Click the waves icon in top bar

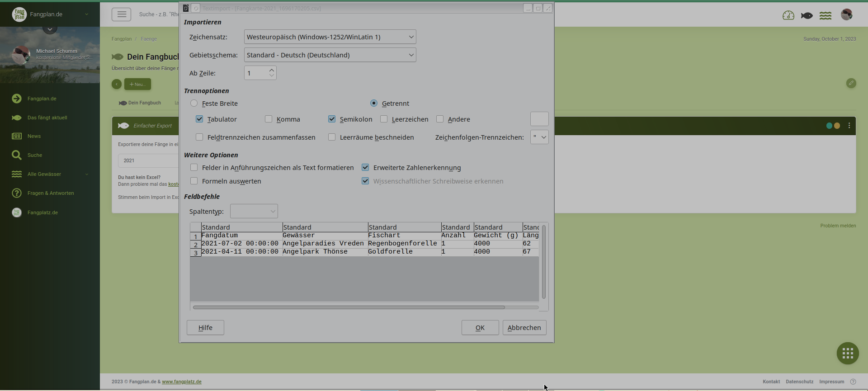826,15
